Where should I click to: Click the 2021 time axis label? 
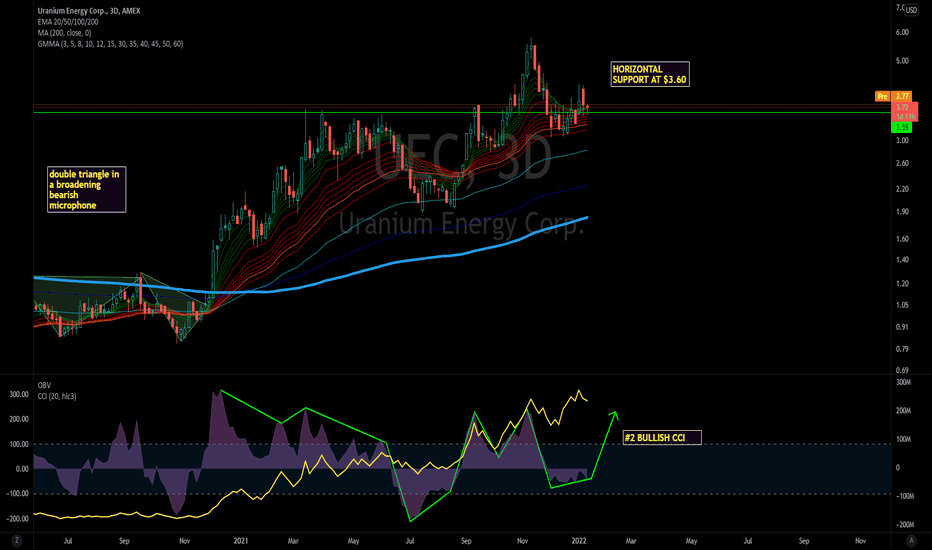(x=241, y=541)
